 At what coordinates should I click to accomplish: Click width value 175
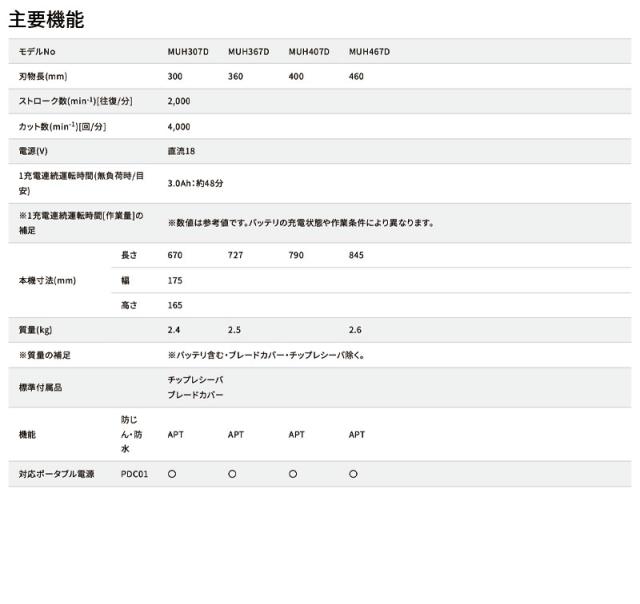tap(175, 280)
